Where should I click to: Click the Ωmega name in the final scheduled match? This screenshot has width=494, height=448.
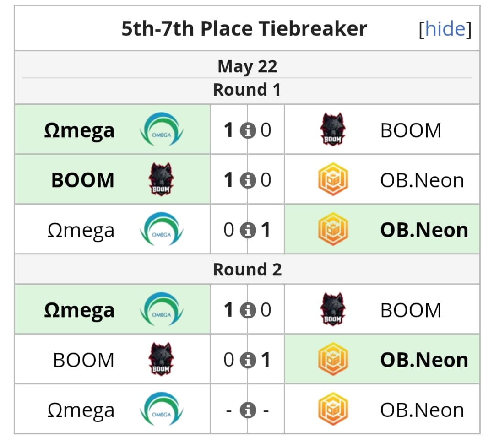click(x=80, y=409)
